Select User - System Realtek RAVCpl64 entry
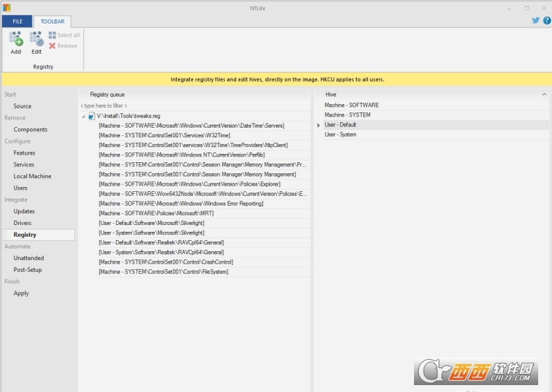Viewport: 552px width, 392px height. click(x=204, y=252)
